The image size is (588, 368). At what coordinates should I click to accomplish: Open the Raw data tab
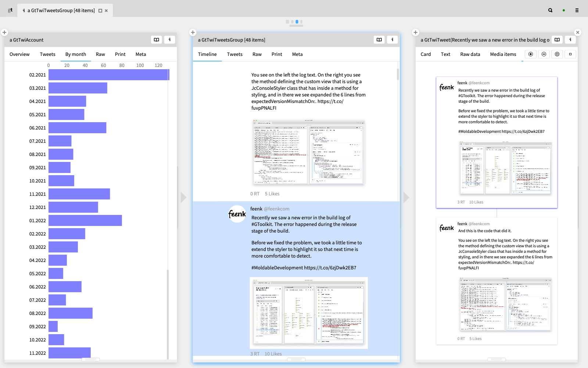(470, 54)
